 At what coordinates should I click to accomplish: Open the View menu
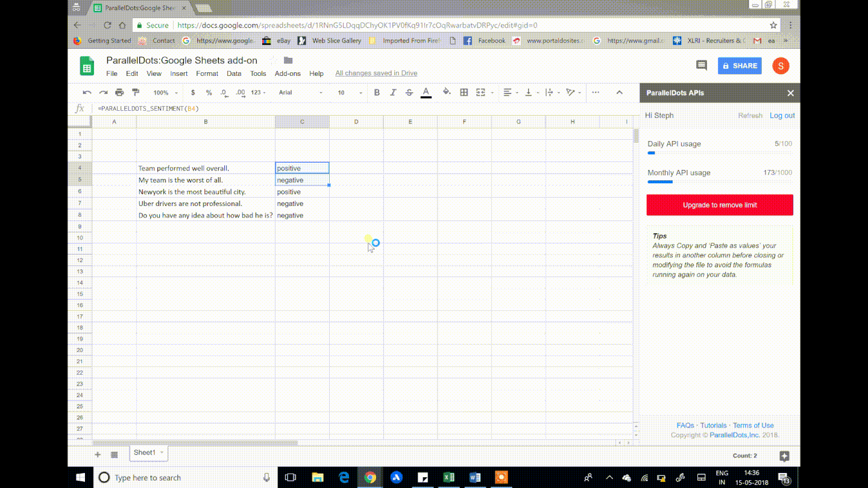click(x=154, y=74)
